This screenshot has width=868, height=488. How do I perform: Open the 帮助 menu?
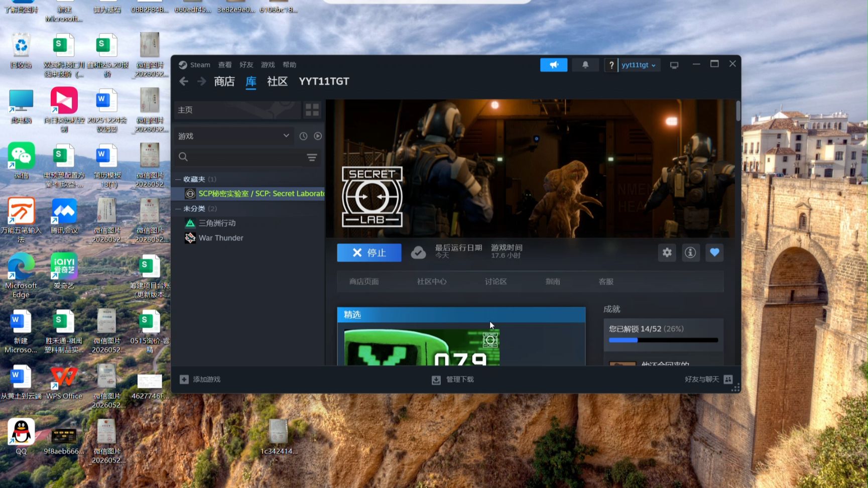(x=289, y=65)
